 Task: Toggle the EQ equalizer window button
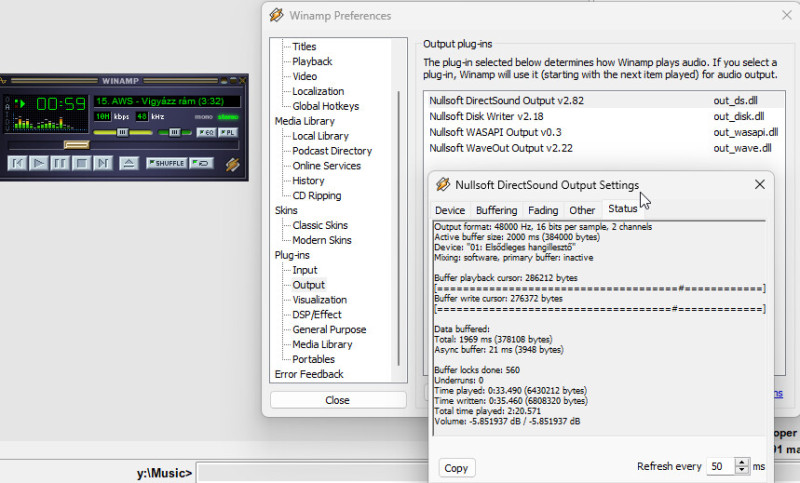tap(206, 133)
